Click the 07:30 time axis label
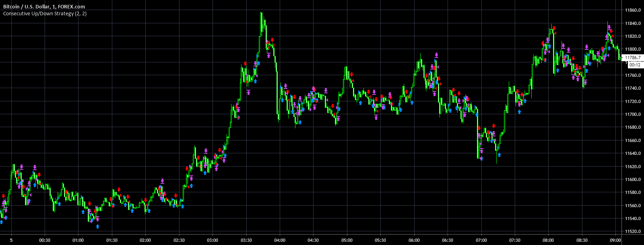 click(x=515, y=240)
